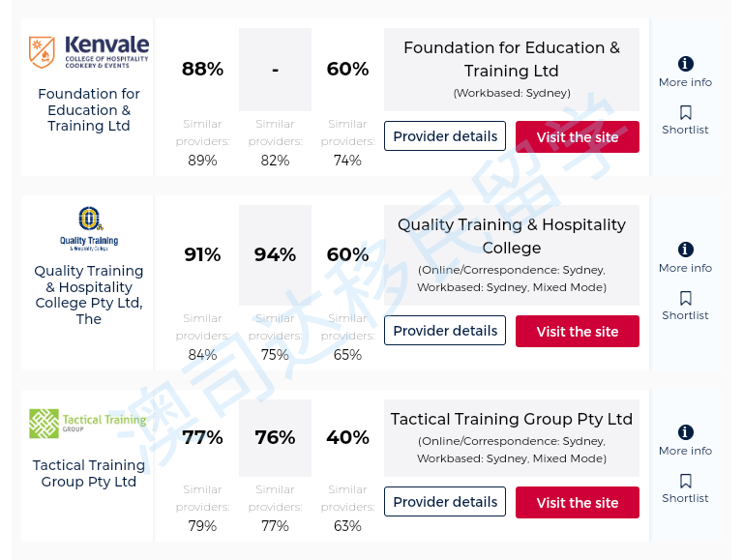743x560 pixels.
Task: Click the Tactical Training Group name under logo
Action: [x=89, y=473]
